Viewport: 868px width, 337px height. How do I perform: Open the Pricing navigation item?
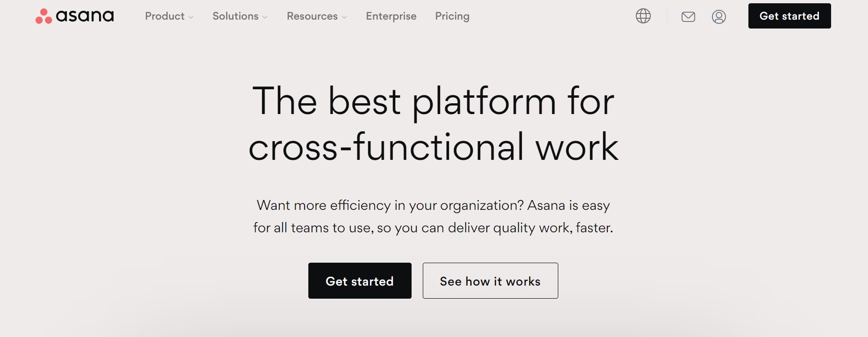[451, 16]
